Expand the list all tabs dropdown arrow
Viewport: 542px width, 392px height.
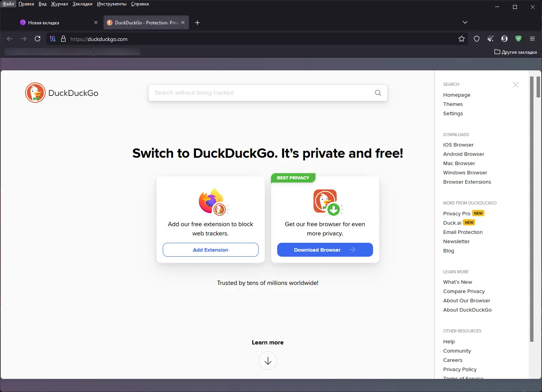[465, 22]
